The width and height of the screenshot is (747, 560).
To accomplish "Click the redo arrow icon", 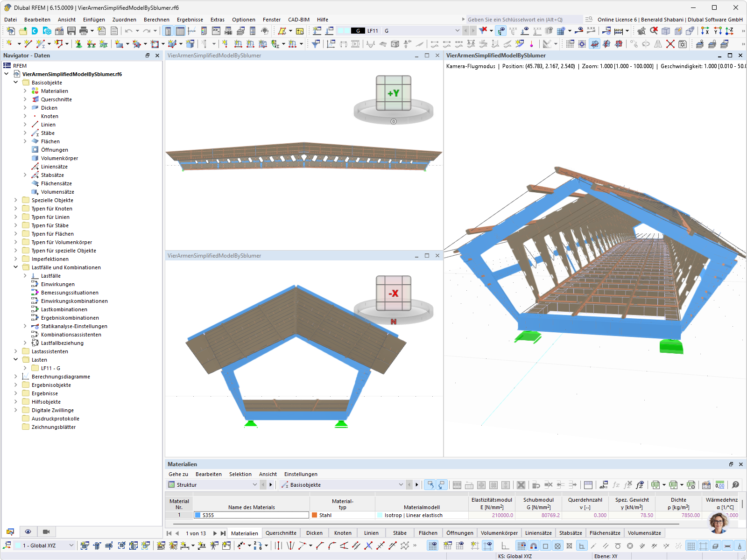I will pyautogui.click(x=147, y=31).
